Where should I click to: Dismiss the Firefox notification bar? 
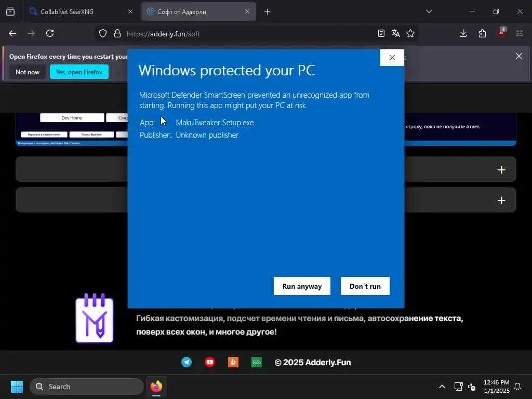pos(519,56)
